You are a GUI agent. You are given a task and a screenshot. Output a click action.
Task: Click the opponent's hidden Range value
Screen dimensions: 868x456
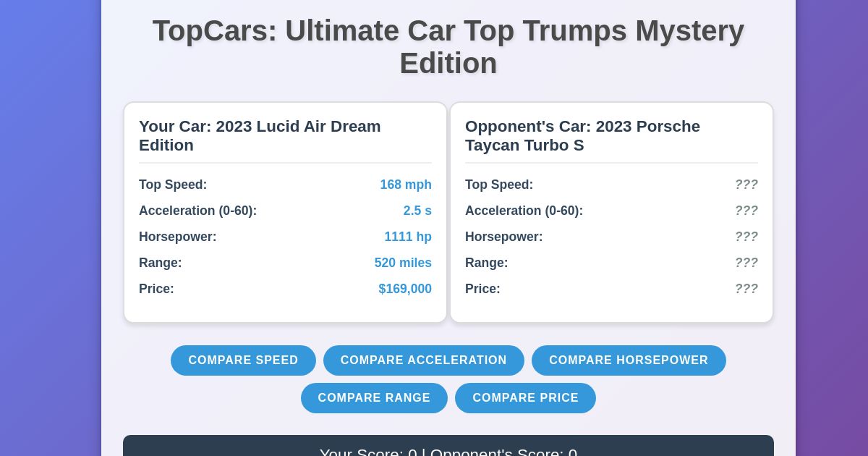click(x=746, y=263)
